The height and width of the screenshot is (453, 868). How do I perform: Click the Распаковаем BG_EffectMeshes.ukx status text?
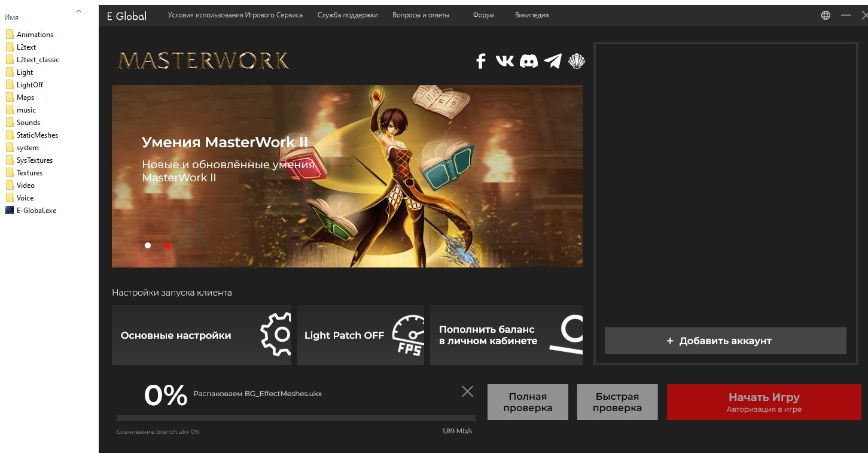click(257, 394)
